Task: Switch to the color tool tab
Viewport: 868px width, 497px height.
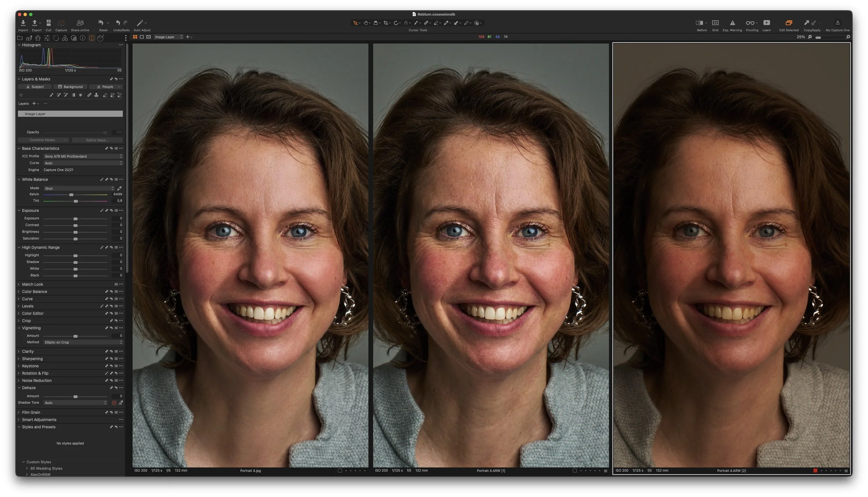Action: point(65,38)
